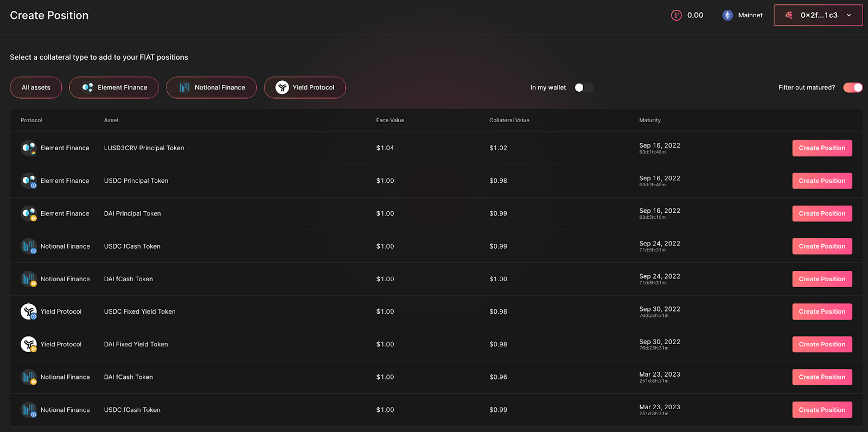Image resolution: width=868 pixels, height=432 pixels.
Task: Create Position for LUSD3CRV Principal Token
Action: pos(822,148)
